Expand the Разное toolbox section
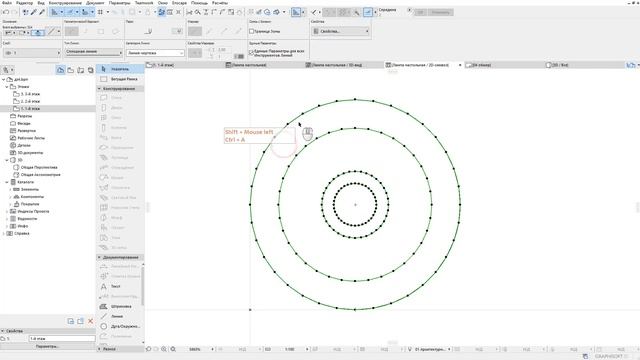 [99, 349]
